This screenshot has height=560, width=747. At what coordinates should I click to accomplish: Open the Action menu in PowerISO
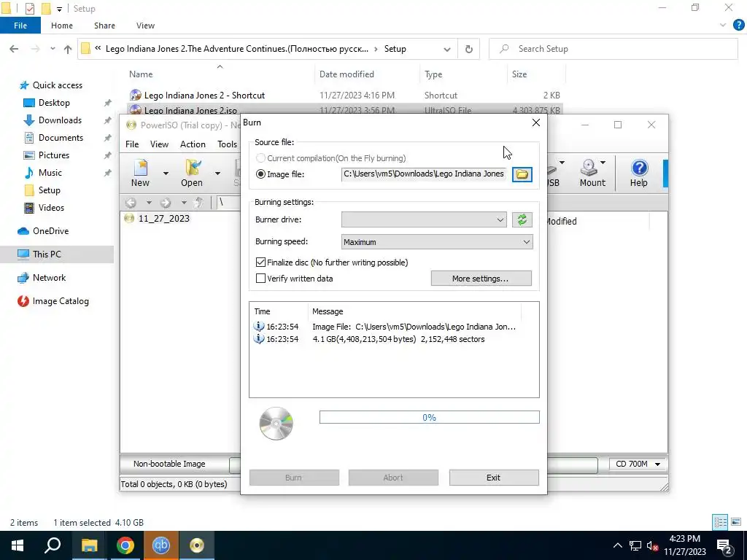pos(193,144)
